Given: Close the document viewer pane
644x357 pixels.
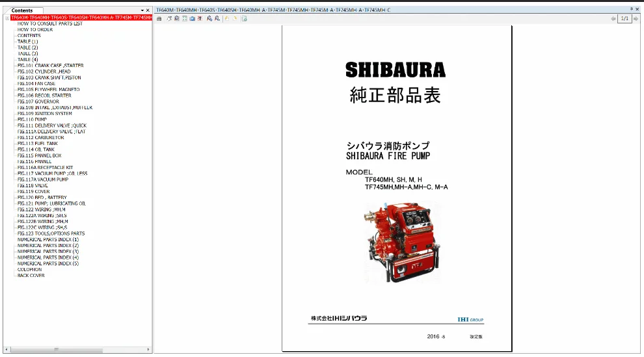Looking at the screenshot, I should click(x=637, y=9).
